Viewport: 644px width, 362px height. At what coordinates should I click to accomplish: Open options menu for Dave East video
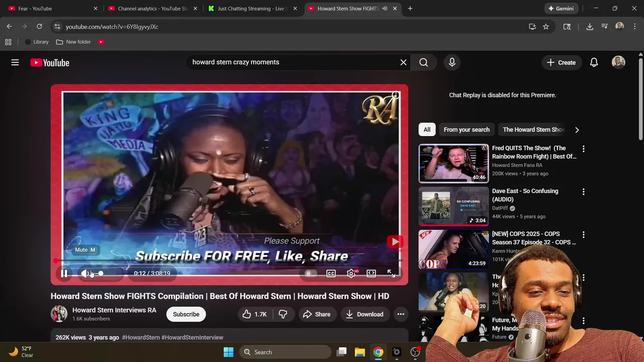(584, 192)
